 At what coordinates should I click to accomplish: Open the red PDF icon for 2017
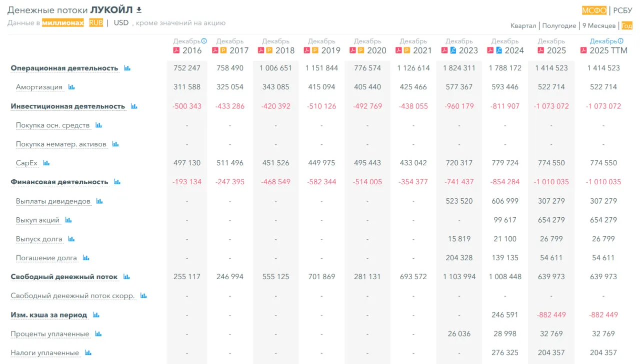coord(215,50)
